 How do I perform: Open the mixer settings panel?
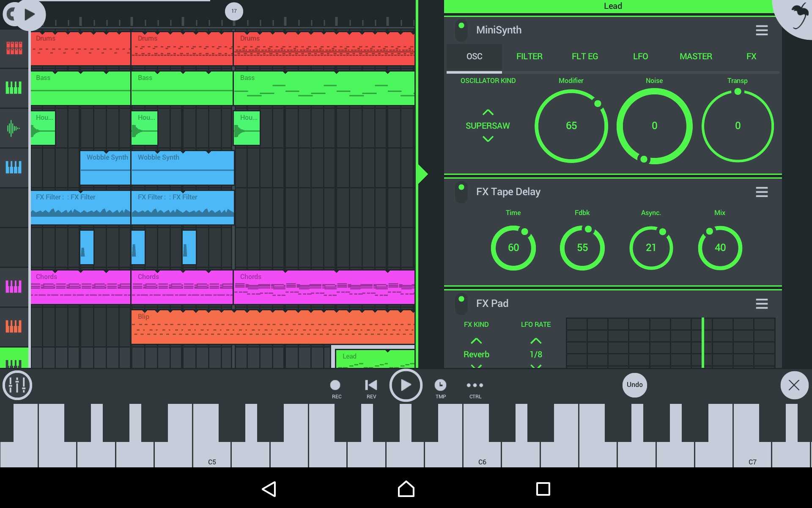(17, 384)
